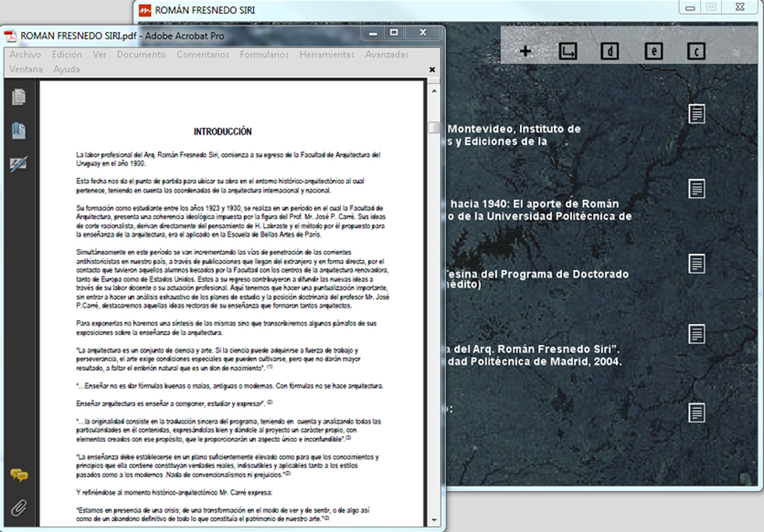The image size is (764, 532).
Task: Open the Archivo menu
Action: [25, 55]
